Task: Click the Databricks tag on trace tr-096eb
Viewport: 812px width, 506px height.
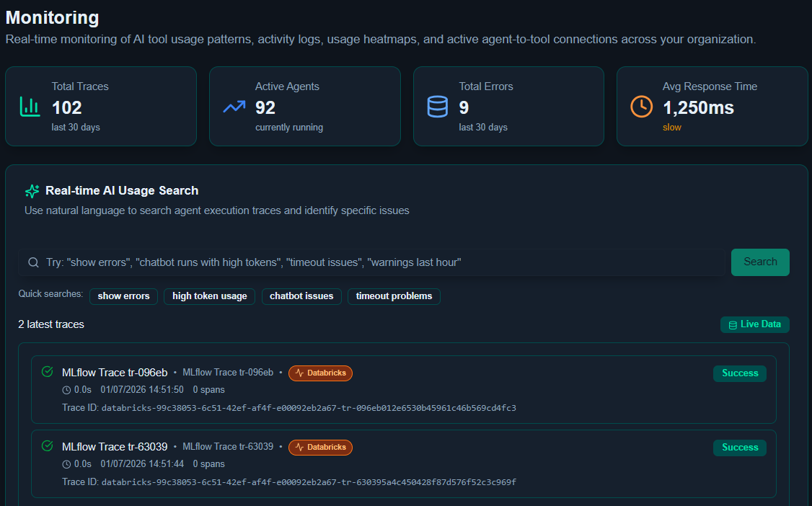Action: [x=320, y=373]
